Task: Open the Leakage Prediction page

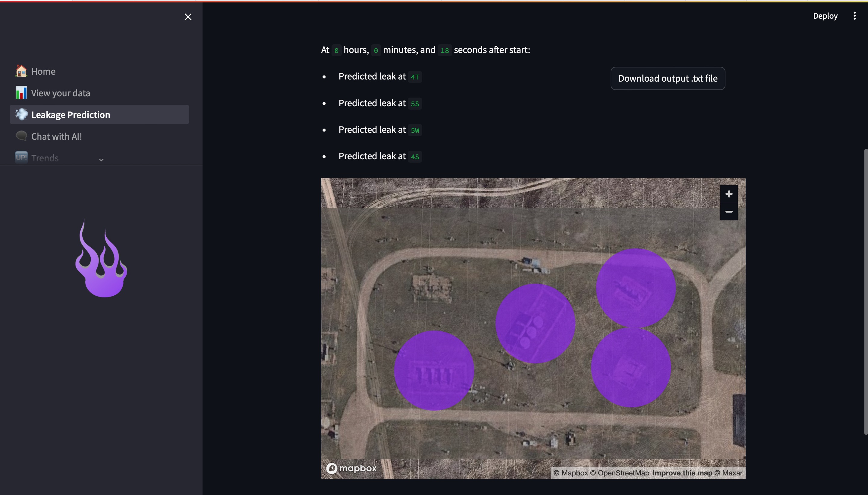Action: tap(71, 115)
